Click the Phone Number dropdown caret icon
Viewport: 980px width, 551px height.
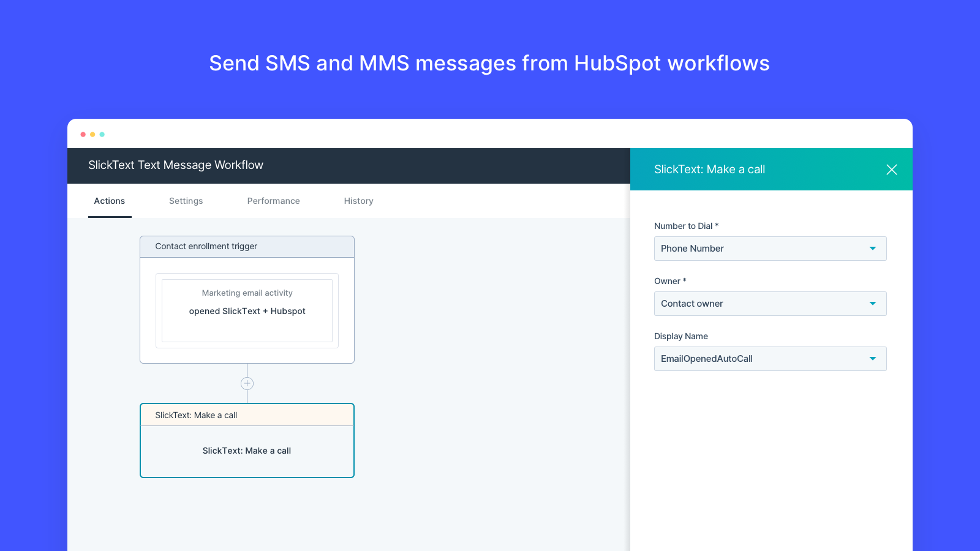[873, 249]
